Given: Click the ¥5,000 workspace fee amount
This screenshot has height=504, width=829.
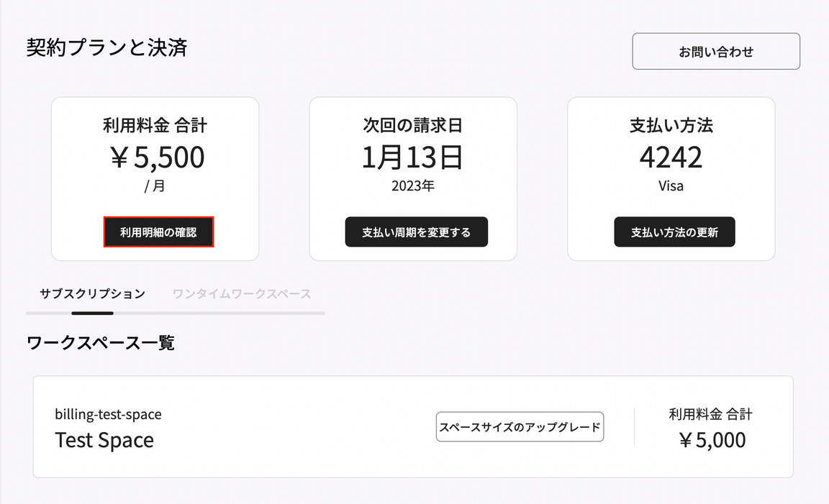Looking at the screenshot, I should (x=712, y=440).
